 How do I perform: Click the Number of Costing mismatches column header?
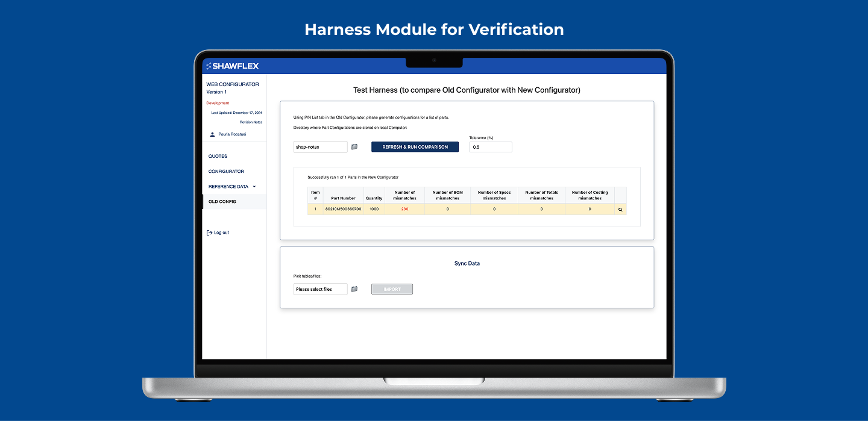pyautogui.click(x=590, y=195)
